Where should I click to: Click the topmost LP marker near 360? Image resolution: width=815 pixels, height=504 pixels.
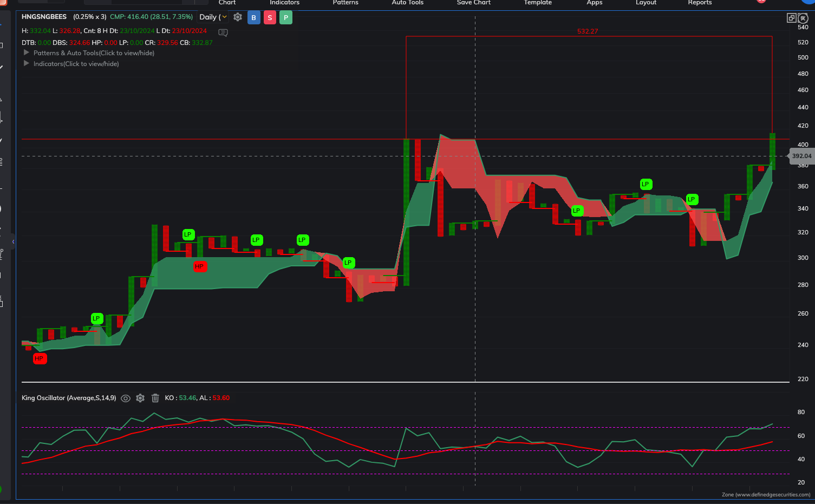click(x=646, y=184)
